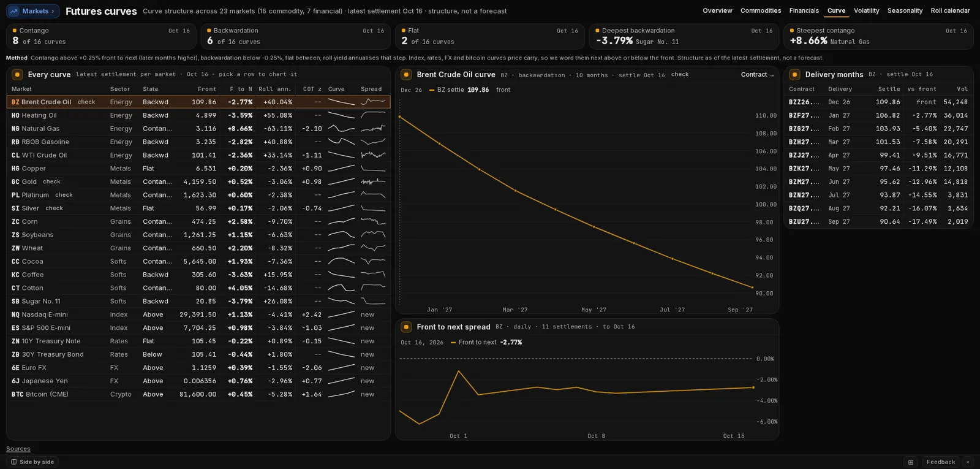Click the check tag on the Gold row
The image size is (980, 469).
[x=52, y=181]
